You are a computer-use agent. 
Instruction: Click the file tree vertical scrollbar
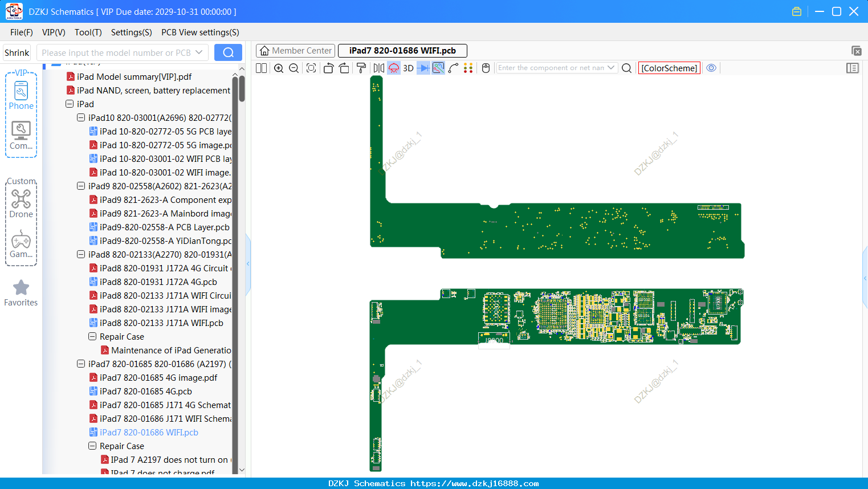coord(242,88)
